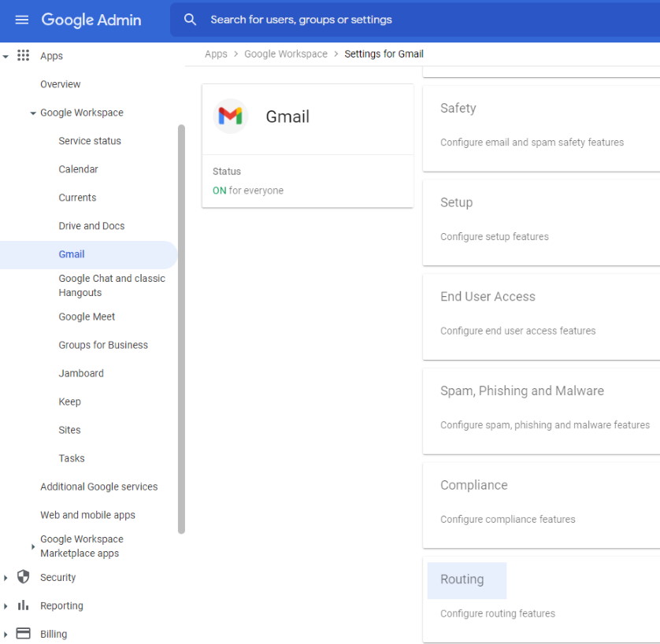Open Groups for Business

click(103, 345)
